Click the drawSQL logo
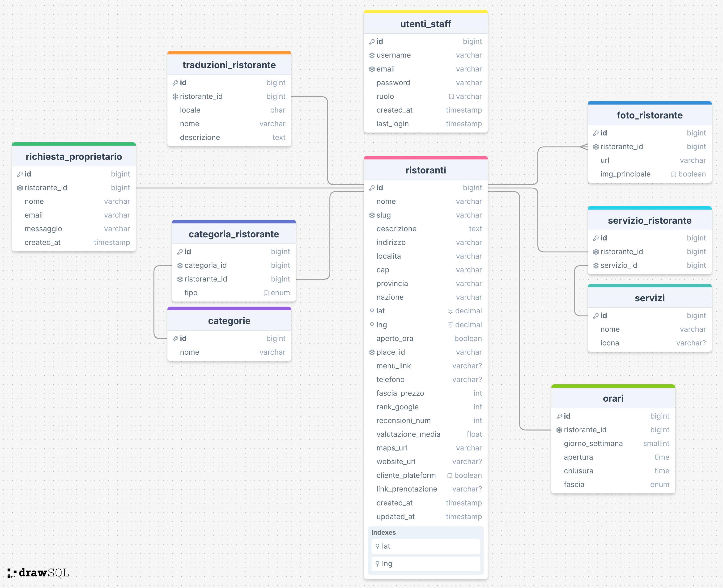 tap(38, 573)
